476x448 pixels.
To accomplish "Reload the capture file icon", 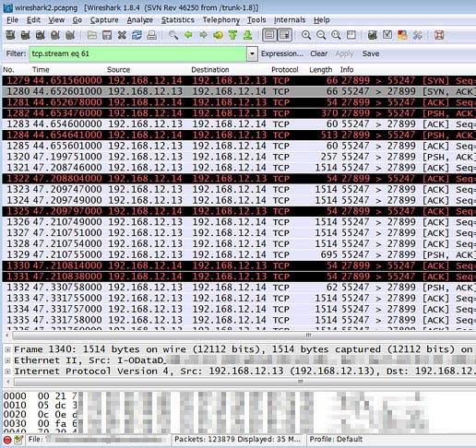I will tap(137, 35).
